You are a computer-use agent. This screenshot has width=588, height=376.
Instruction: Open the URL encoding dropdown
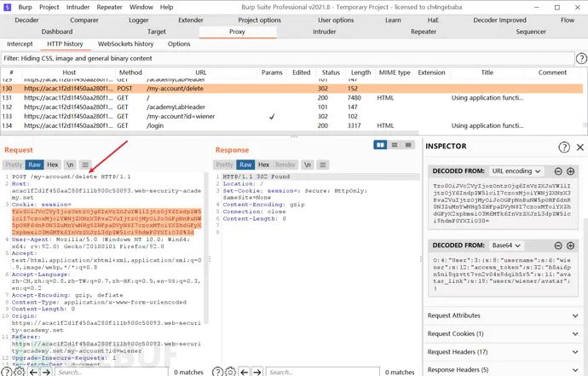[516, 171]
